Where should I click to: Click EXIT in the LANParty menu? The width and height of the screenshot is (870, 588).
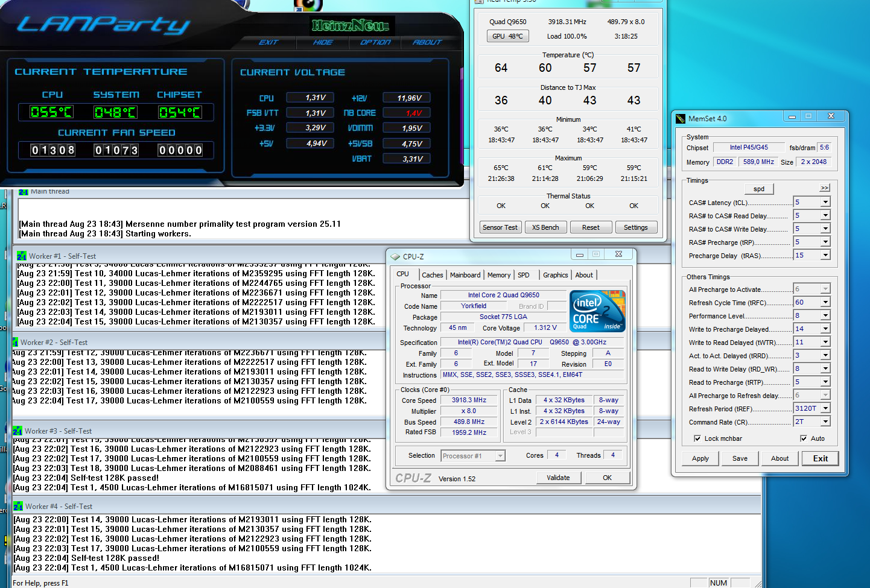(268, 42)
